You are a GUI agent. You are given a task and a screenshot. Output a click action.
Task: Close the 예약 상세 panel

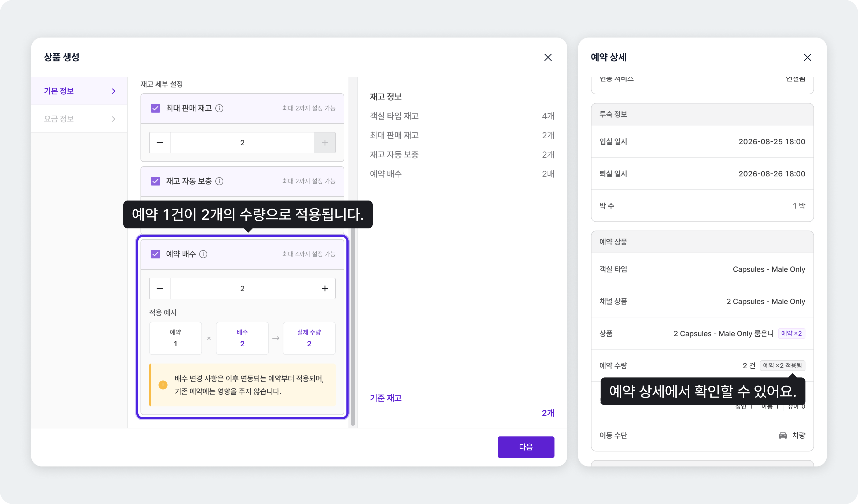tap(807, 57)
